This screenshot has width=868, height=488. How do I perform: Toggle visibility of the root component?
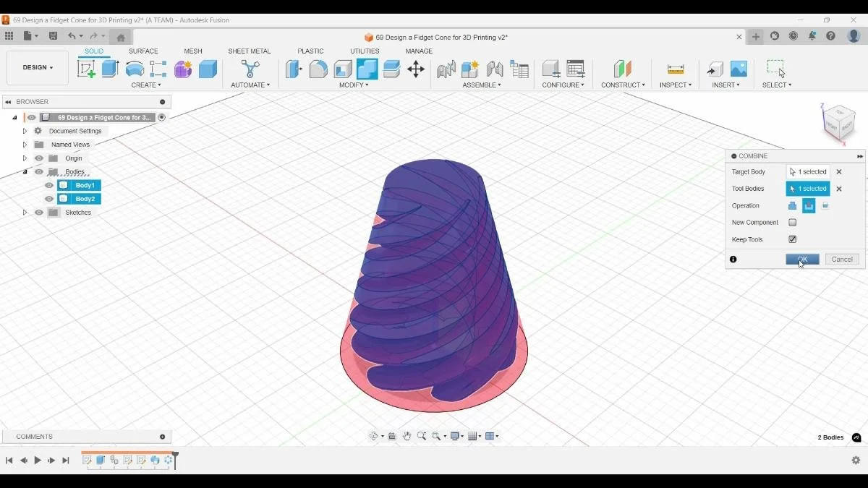(x=31, y=117)
